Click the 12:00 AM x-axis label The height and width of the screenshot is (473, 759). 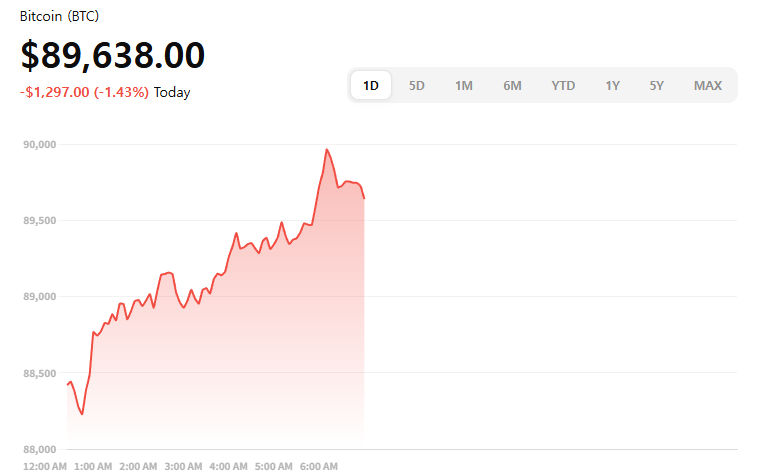pyautogui.click(x=44, y=466)
